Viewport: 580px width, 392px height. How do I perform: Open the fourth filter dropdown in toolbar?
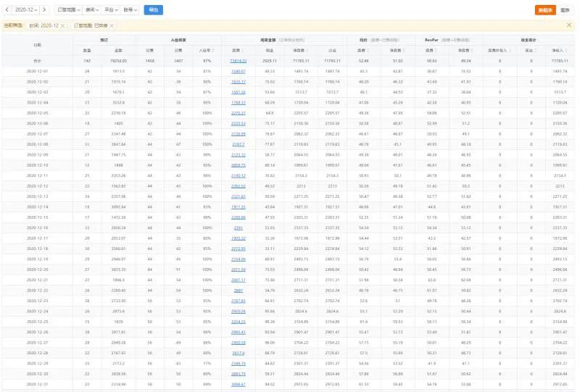tap(130, 9)
